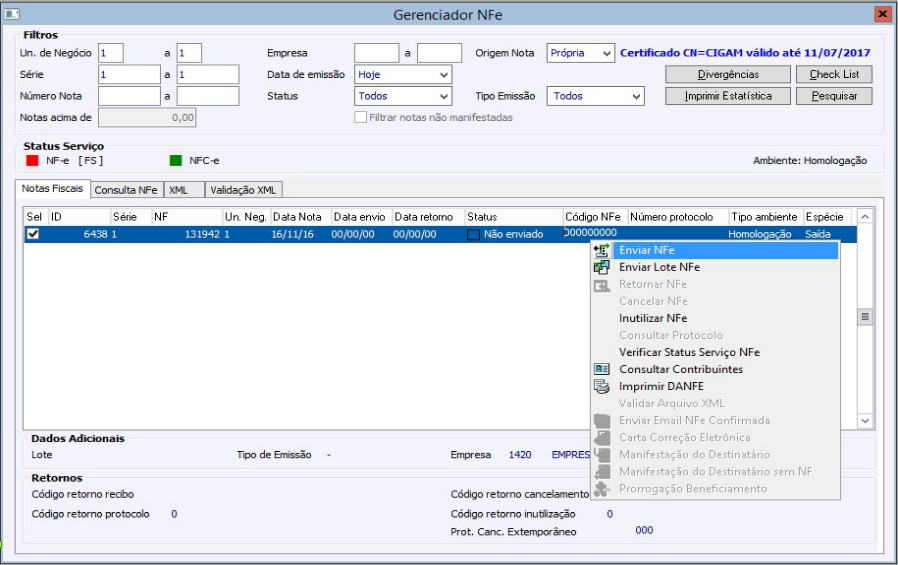Uncheck the Sel checkbox for note 6438
Image resolution: width=898 pixels, height=565 pixels.
(33, 234)
